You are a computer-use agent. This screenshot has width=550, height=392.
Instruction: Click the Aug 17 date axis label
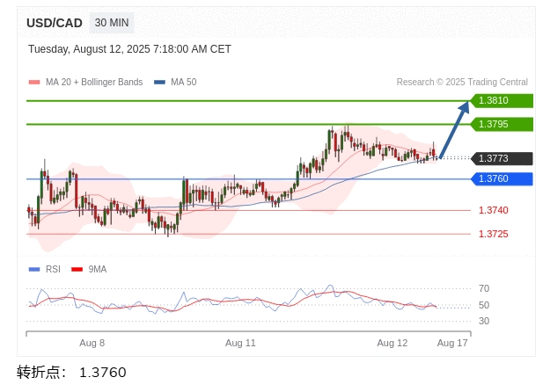(452, 343)
